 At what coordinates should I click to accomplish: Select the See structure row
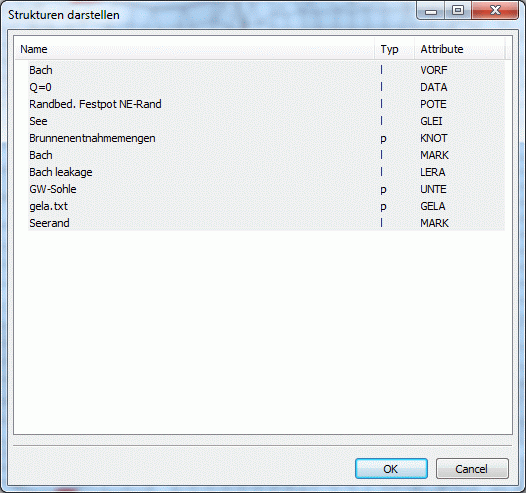coord(266,121)
